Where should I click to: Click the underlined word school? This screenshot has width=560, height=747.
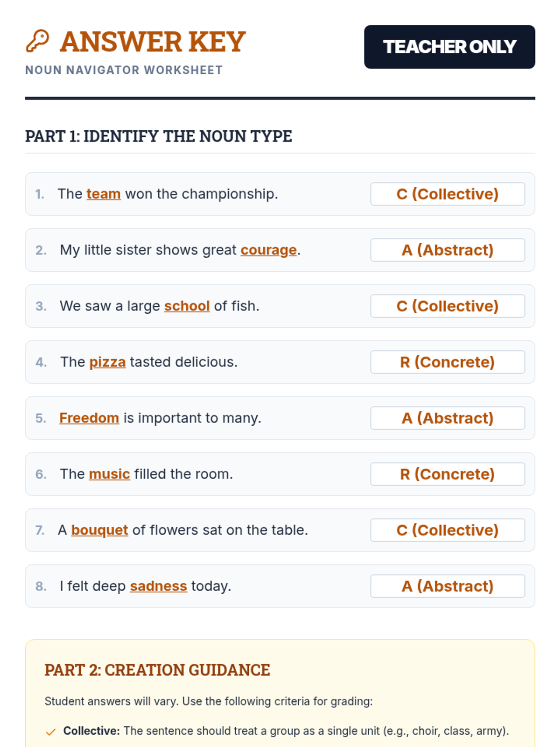(x=187, y=306)
